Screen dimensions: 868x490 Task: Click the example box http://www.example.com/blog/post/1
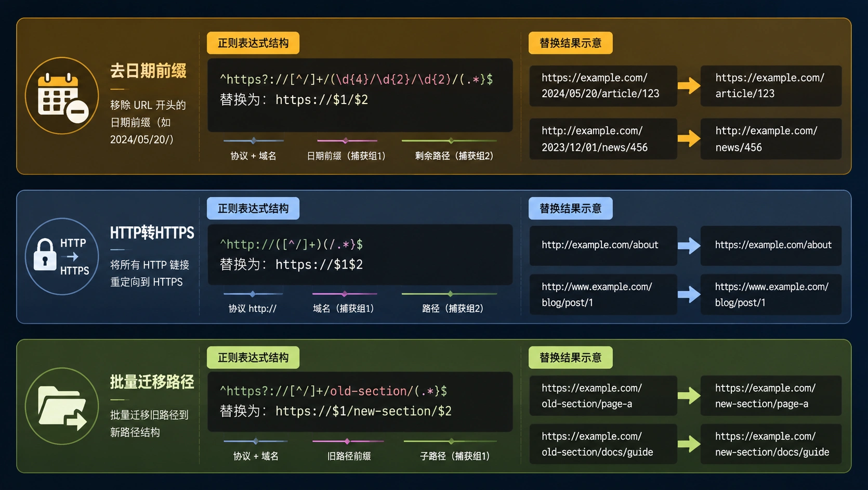click(x=603, y=294)
